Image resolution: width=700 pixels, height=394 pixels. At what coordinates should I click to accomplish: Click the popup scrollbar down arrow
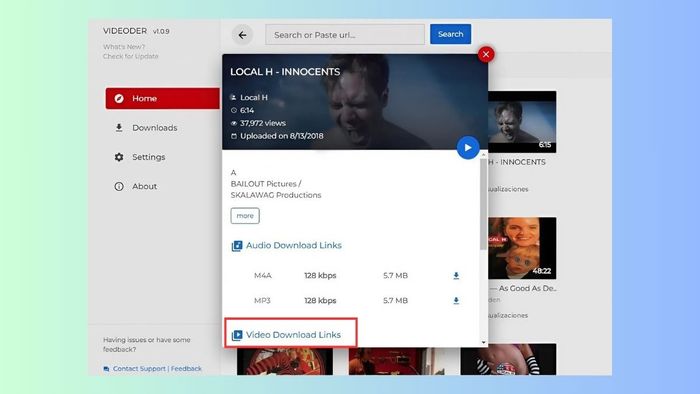483,342
